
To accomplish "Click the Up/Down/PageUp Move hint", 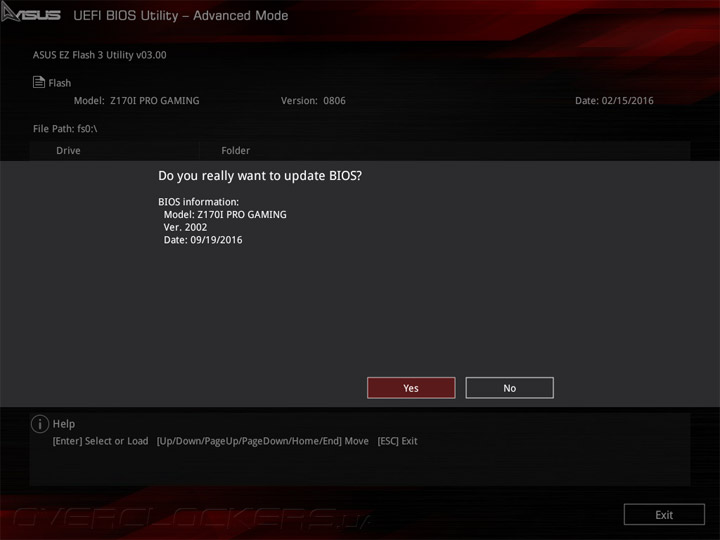I will point(263,441).
